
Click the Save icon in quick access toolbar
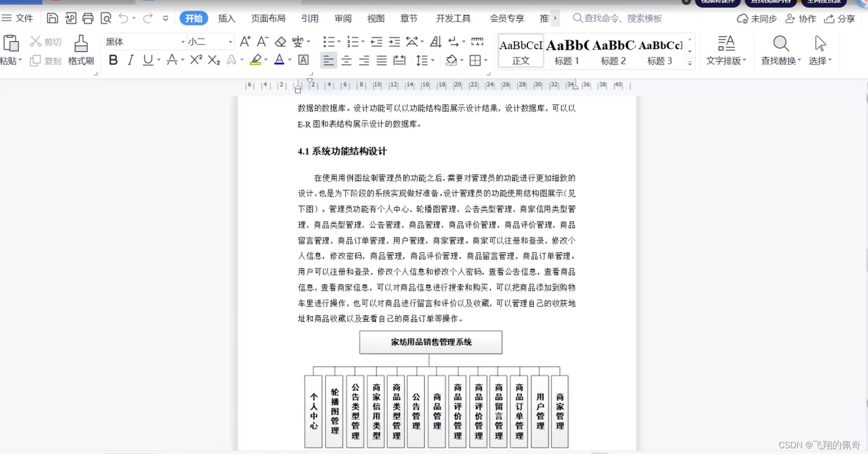click(x=52, y=19)
